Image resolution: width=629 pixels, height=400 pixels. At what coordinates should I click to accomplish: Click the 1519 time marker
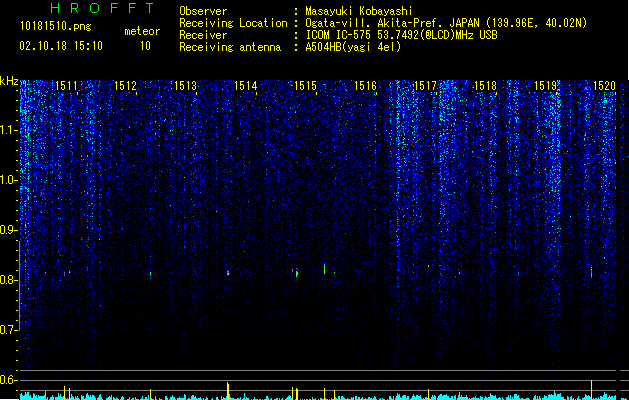click(546, 85)
